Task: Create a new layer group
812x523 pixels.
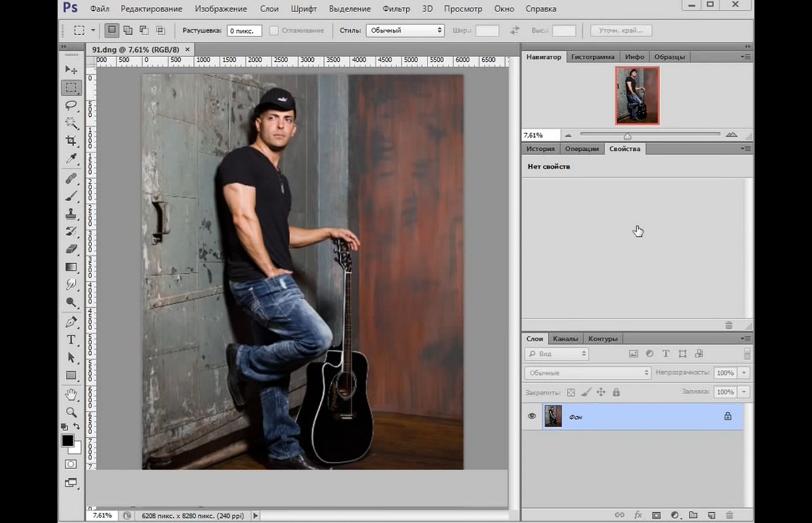Action: point(693,515)
